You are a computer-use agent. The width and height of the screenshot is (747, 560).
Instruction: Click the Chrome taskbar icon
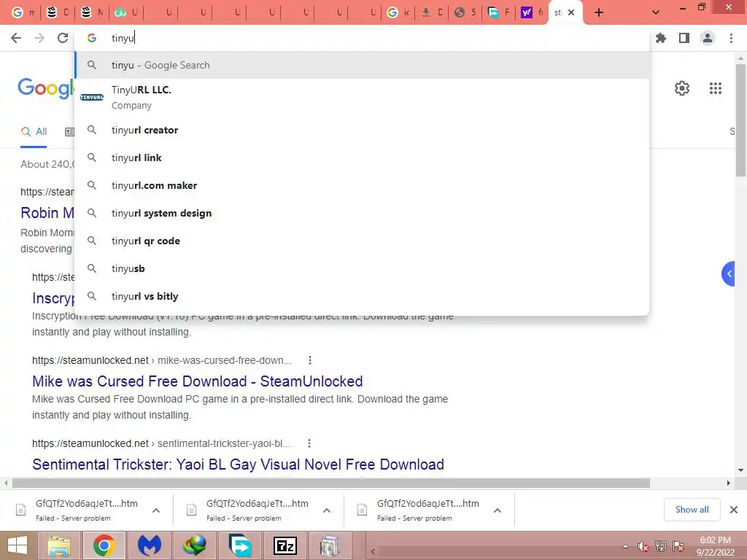pos(104,545)
